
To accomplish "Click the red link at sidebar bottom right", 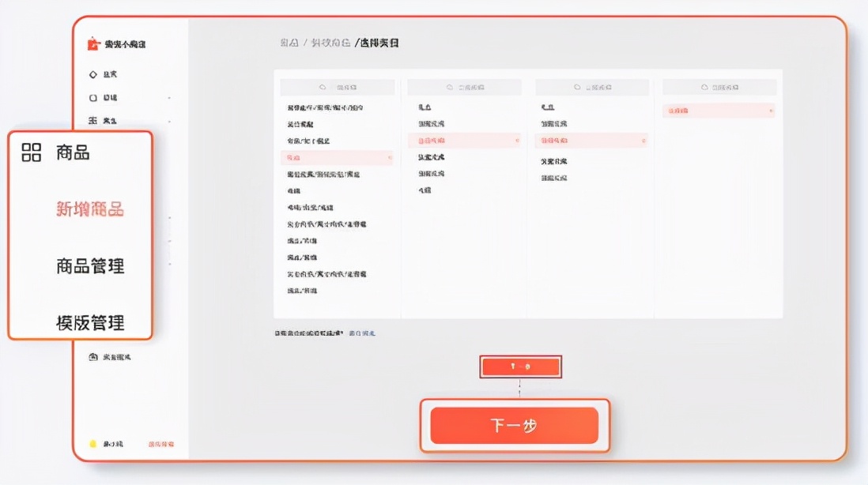I will coord(161,444).
